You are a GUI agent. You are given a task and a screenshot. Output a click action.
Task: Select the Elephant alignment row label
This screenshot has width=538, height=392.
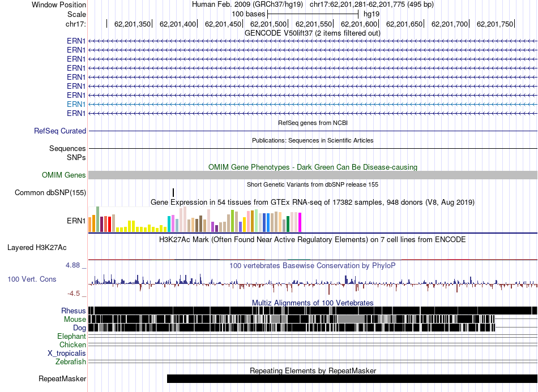71,336
